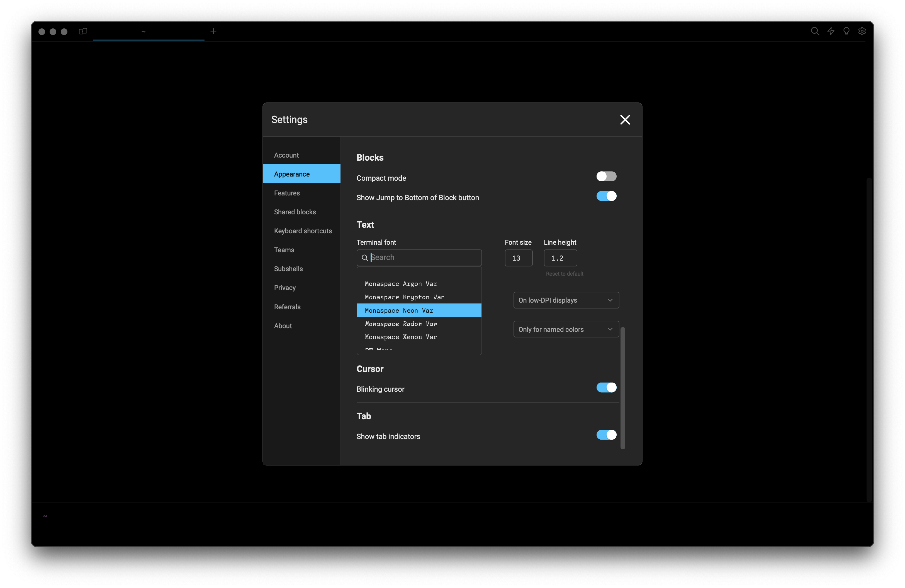The height and width of the screenshot is (588, 905).
Task: Click the Line height field showing 1.2
Action: pyautogui.click(x=560, y=258)
